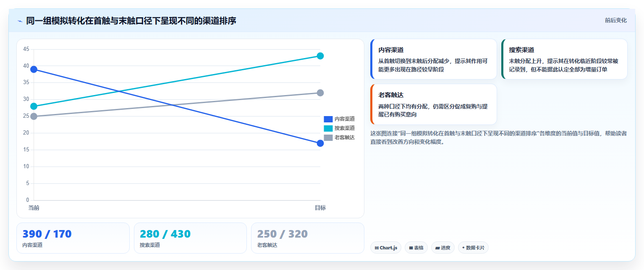Click the 前后变化 label in header

(615, 20)
